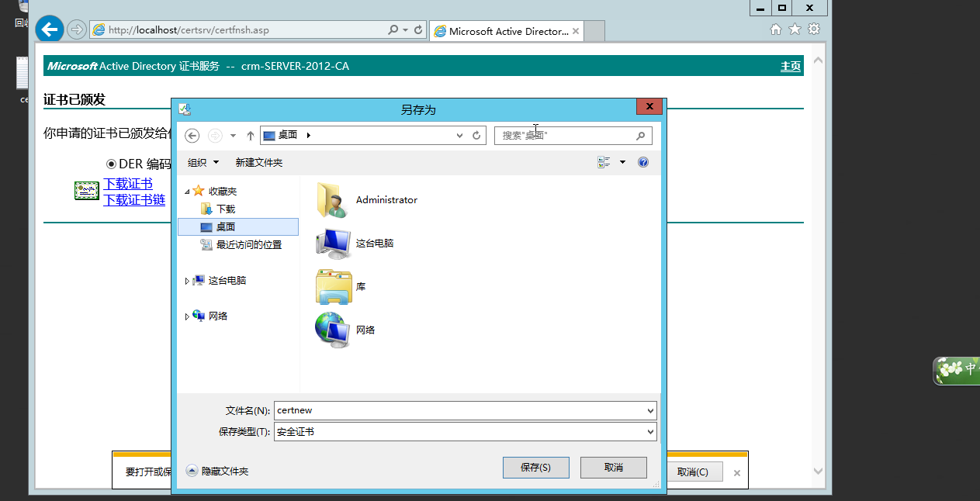Image resolution: width=980 pixels, height=501 pixels.
Task: Click the search magnifier in Save As search box
Action: pos(640,136)
